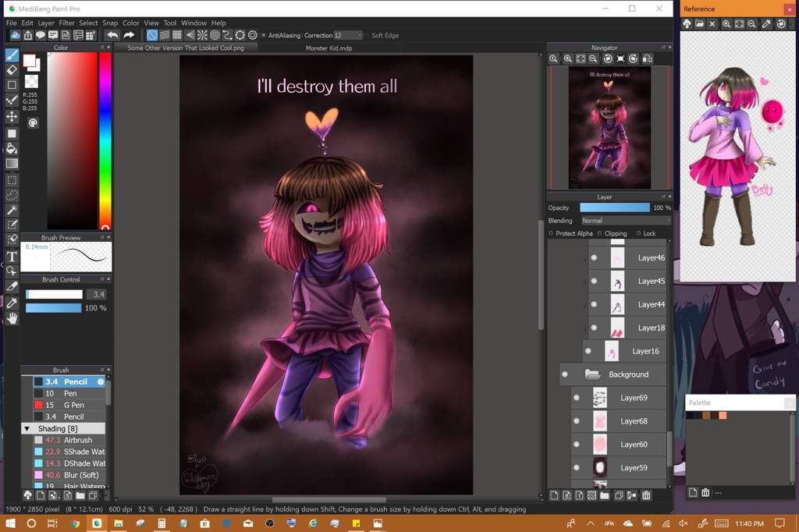Activate the Lasso selection tool

point(12,195)
